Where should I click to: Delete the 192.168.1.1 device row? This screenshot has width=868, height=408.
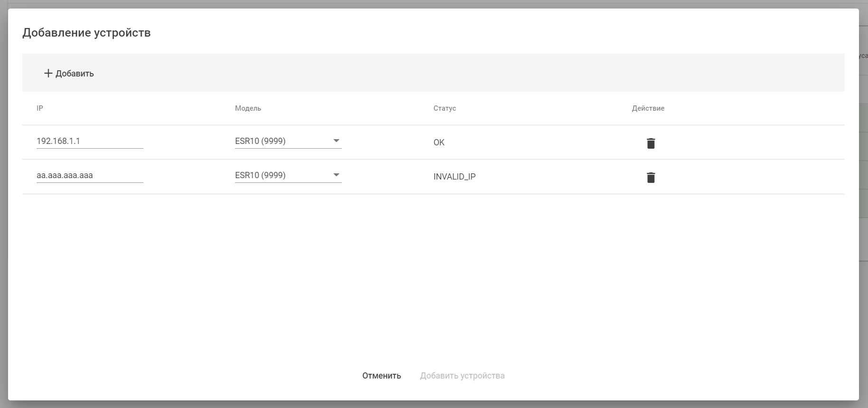[x=651, y=143]
